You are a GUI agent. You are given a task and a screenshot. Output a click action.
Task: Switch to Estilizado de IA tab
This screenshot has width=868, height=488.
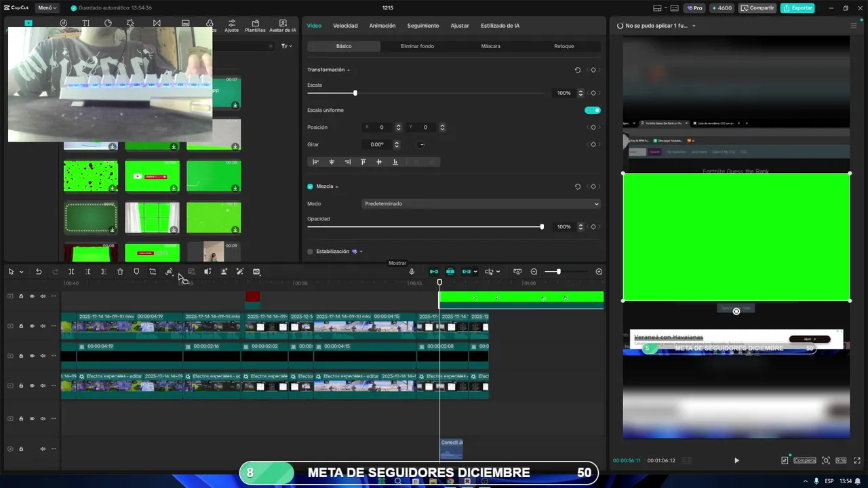pyautogui.click(x=500, y=26)
